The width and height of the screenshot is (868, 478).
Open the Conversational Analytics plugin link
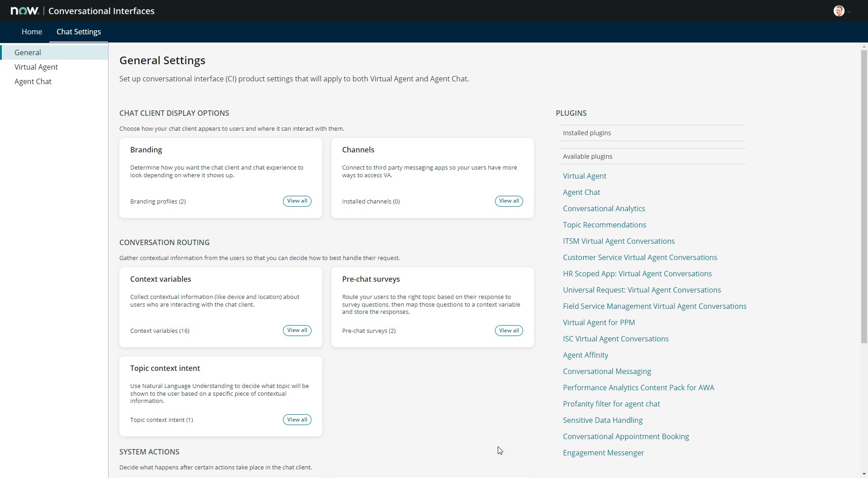pos(604,208)
